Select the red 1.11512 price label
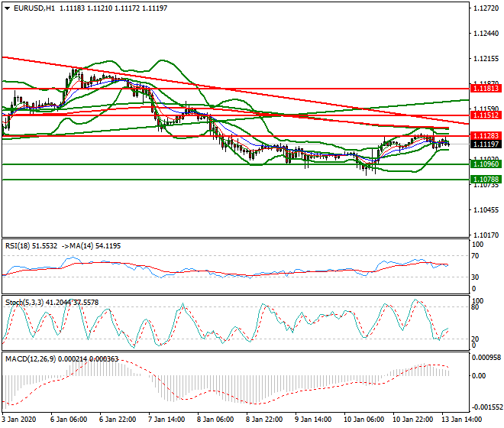 (486, 115)
